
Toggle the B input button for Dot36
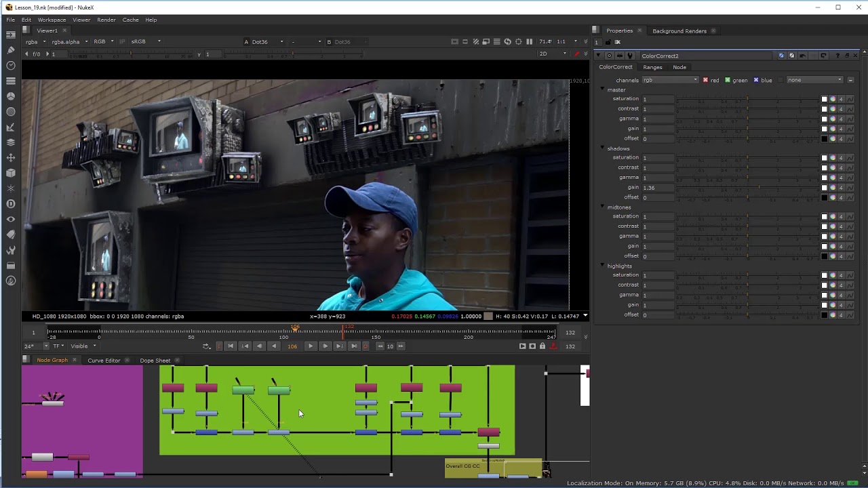[329, 41]
